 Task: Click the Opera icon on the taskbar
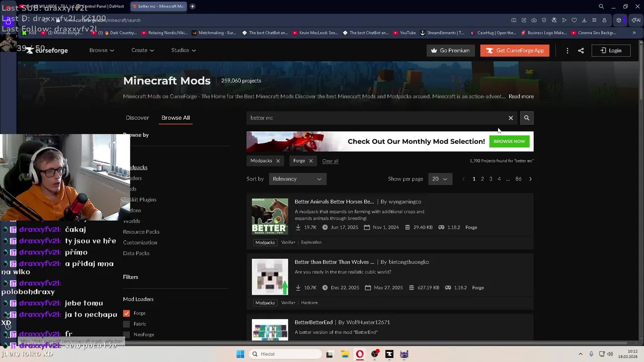click(x=360, y=354)
